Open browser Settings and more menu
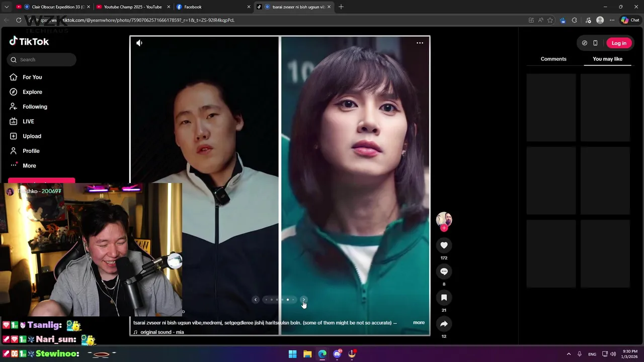Viewport: 644px width, 362px height. coord(612,20)
